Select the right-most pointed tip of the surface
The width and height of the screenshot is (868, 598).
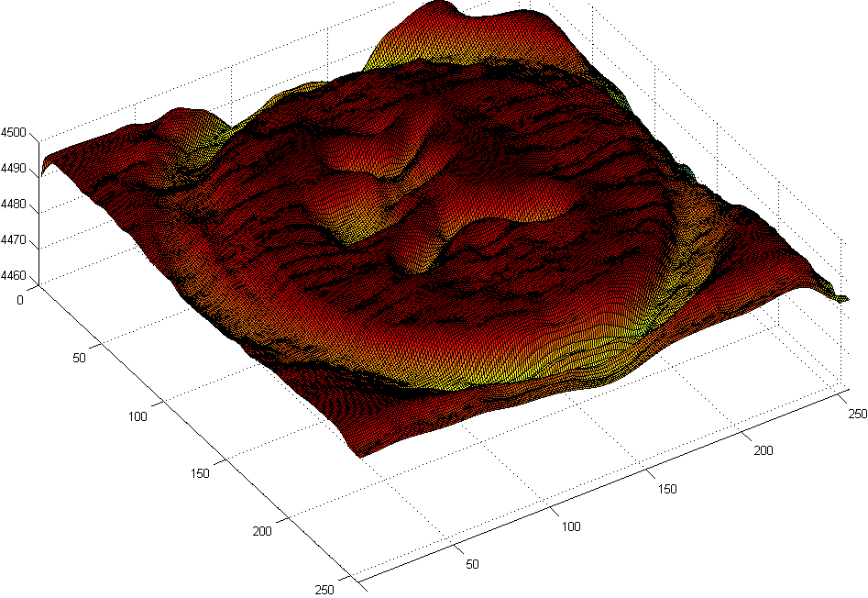tap(846, 299)
